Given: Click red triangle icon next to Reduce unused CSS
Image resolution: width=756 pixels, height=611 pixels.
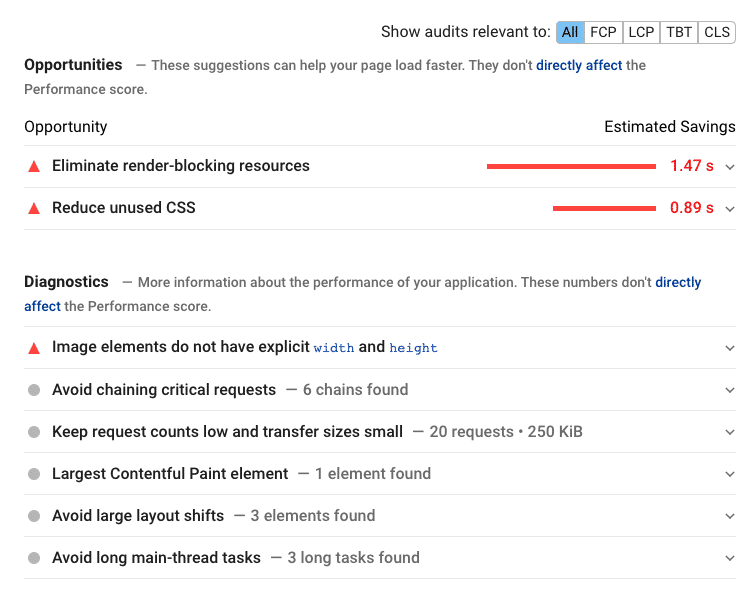Looking at the screenshot, I should point(34,209).
